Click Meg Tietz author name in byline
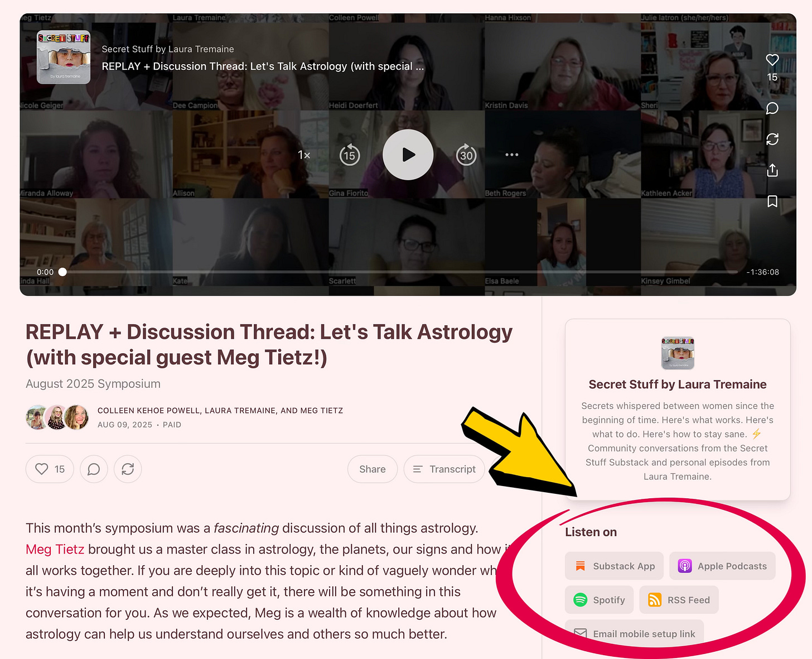This screenshot has height=659, width=812. tap(322, 411)
